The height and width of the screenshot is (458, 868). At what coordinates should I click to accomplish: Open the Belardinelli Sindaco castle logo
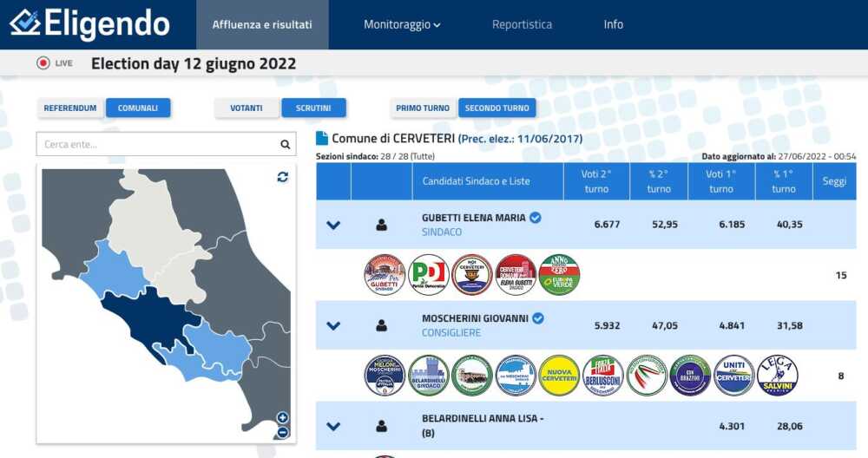(429, 376)
